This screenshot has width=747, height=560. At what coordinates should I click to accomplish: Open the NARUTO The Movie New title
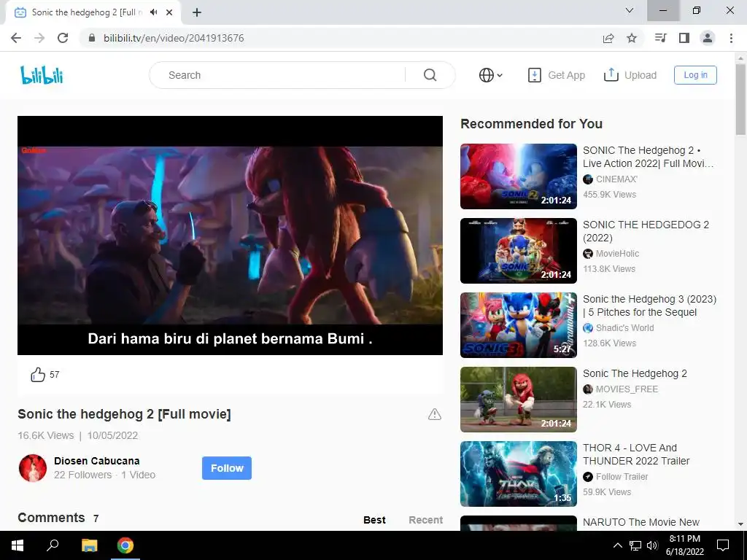click(x=640, y=522)
